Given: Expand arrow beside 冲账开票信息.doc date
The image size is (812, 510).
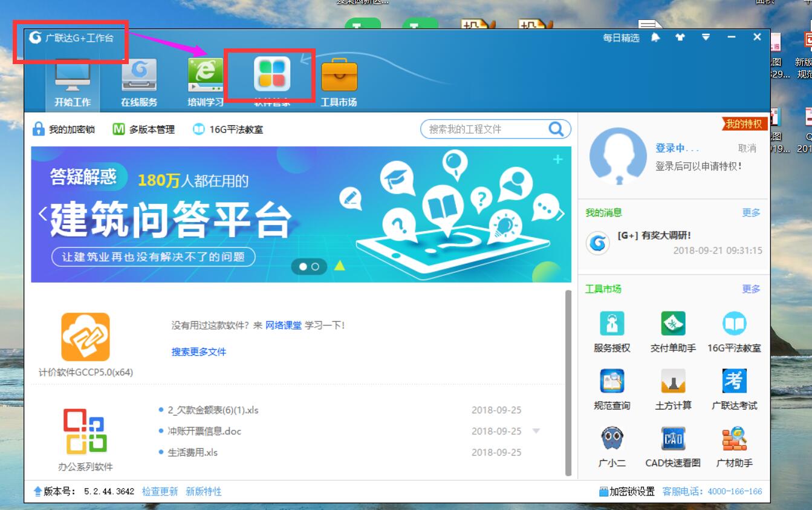Looking at the screenshot, I should coord(536,431).
